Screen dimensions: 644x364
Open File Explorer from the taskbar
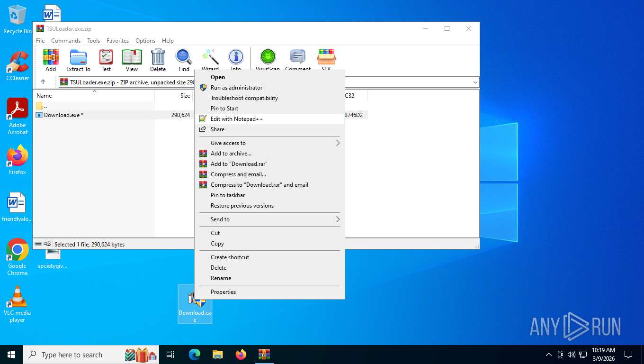click(218, 355)
